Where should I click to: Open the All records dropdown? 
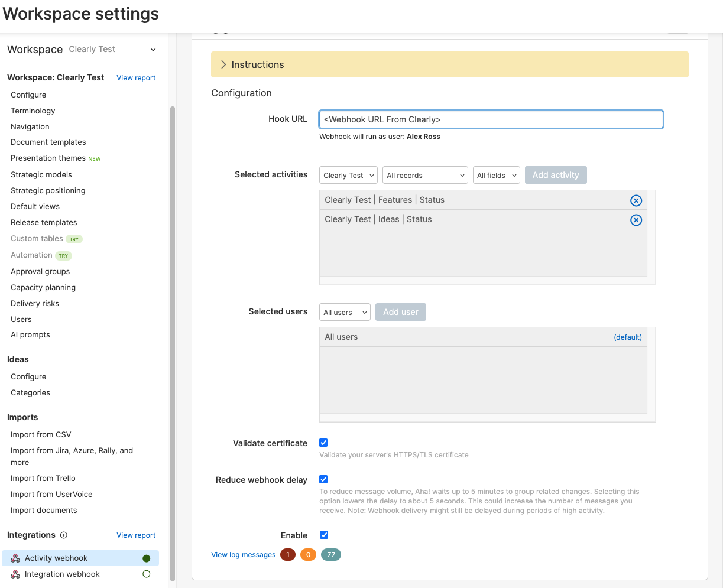click(x=426, y=175)
